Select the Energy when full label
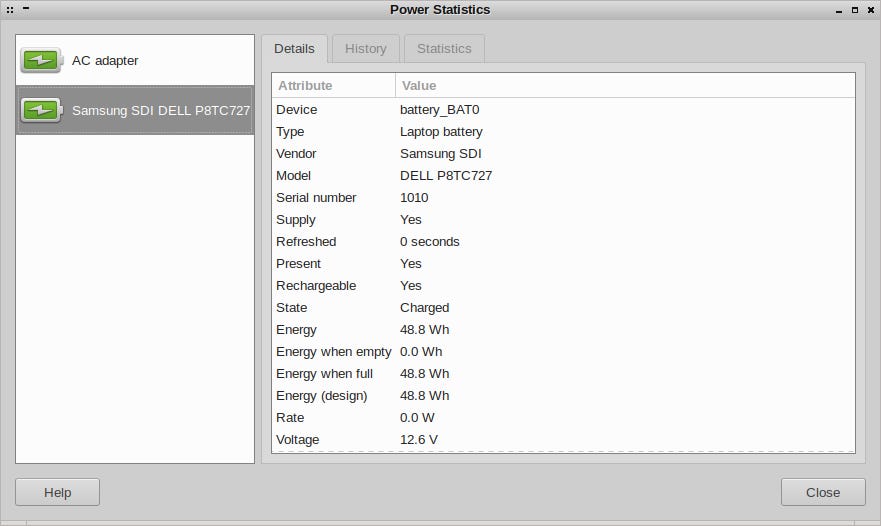The width and height of the screenshot is (881, 526). click(x=324, y=374)
